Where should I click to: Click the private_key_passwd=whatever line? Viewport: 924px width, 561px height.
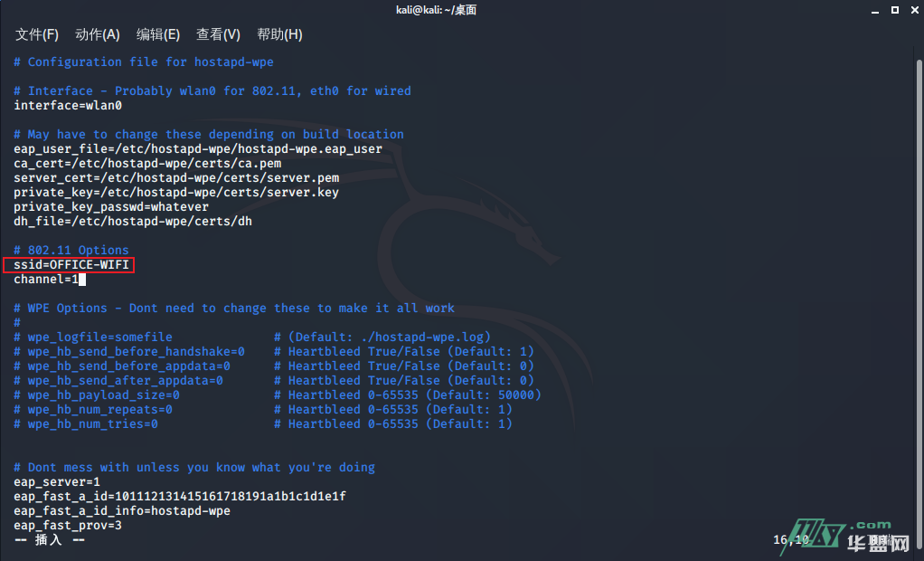pyautogui.click(x=111, y=207)
